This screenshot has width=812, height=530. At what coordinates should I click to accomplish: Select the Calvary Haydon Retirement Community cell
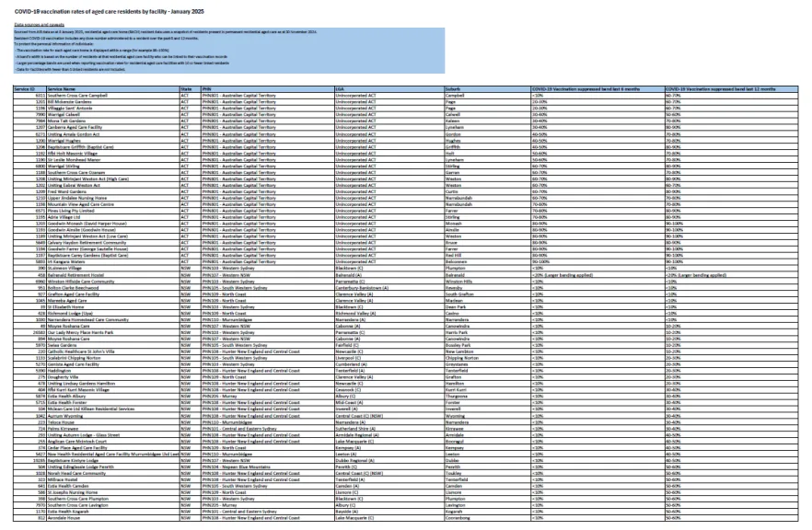[x=113, y=243]
